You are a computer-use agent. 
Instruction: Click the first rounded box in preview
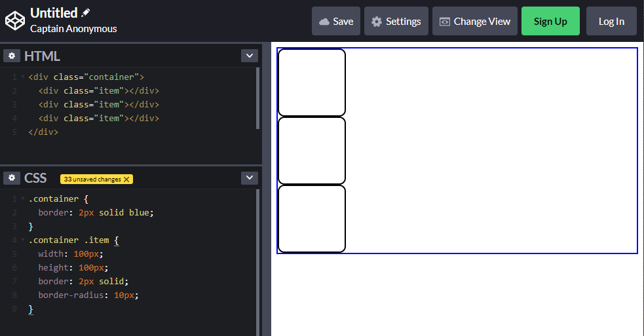tap(312, 83)
